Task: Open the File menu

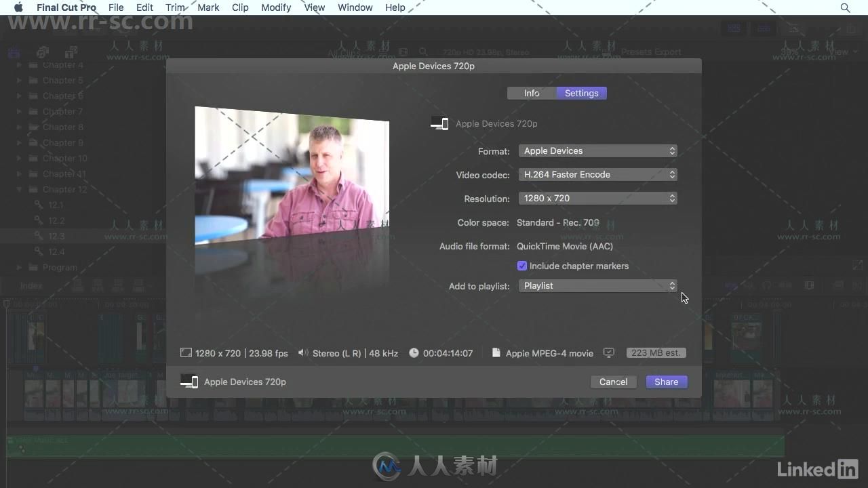Action: (116, 7)
